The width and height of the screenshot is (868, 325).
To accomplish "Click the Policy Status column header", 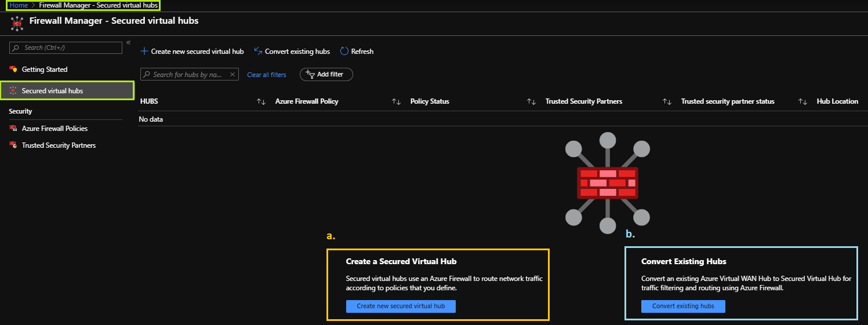I will click(x=430, y=101).
